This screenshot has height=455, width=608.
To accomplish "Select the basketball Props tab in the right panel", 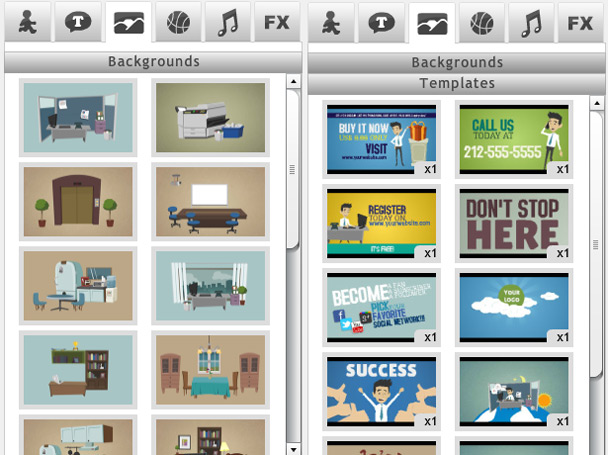I will coord(482,22).
